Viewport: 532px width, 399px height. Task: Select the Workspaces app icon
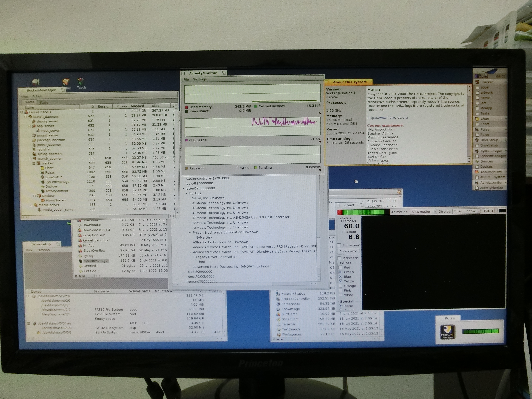point(279,335)
